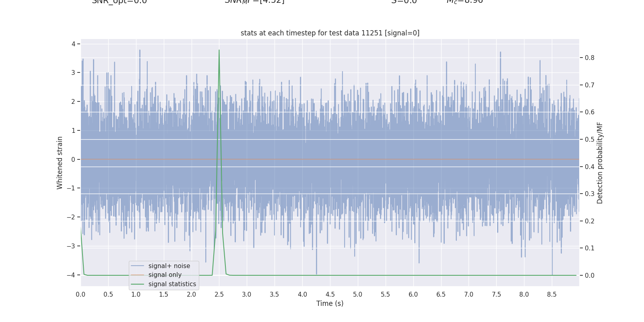Click the blue line swatch in legend
Screen dimensions: 644x322
point(138,266)
